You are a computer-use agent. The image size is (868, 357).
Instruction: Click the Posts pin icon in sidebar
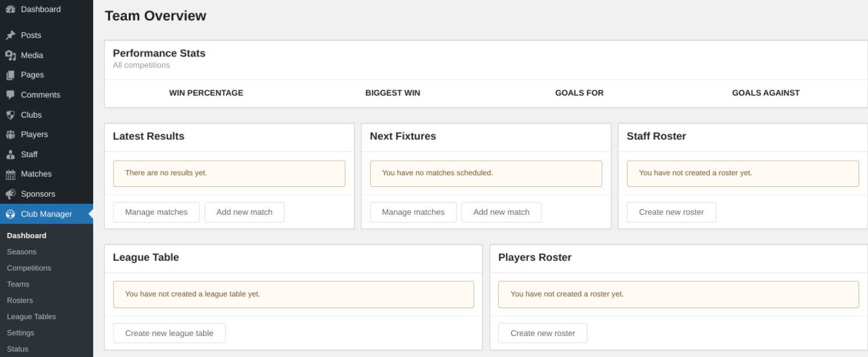pos(11,35)
